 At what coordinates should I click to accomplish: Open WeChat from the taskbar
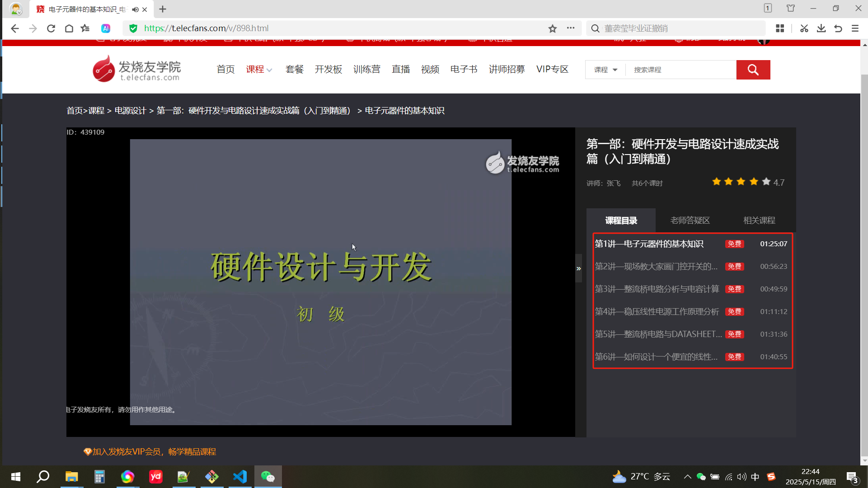268,477
